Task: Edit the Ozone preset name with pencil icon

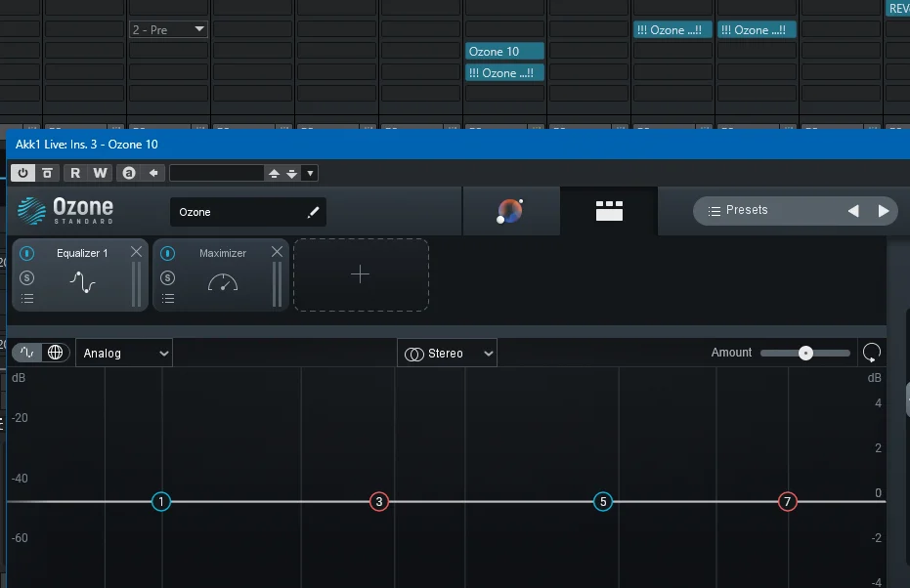Action: [x=313, y=212]
